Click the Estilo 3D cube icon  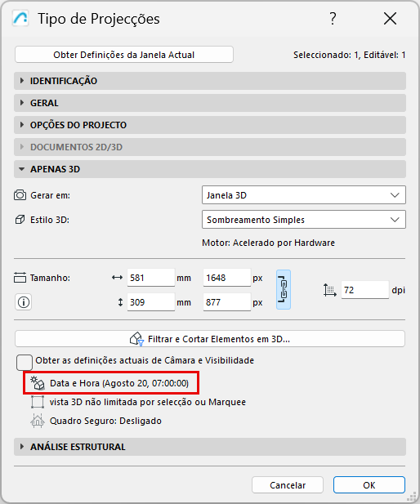pos(20,220)
